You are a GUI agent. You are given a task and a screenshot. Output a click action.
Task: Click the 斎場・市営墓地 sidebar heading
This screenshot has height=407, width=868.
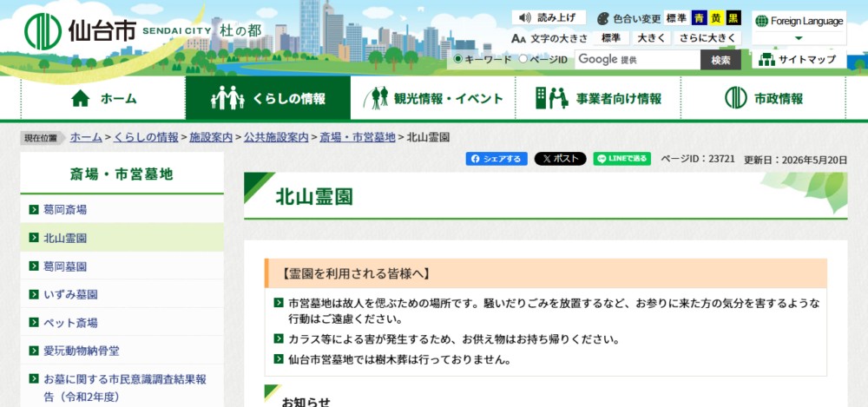(x=122, y=174)
